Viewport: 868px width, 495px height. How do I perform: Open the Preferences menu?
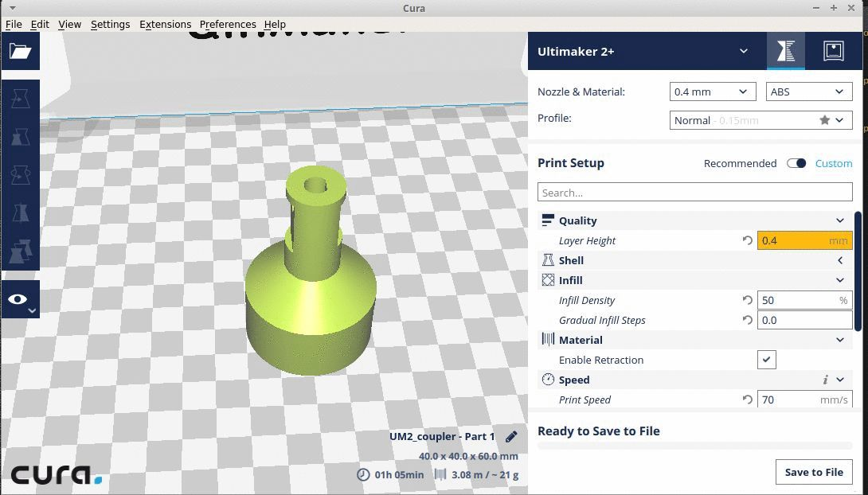(x=228, y=25)
